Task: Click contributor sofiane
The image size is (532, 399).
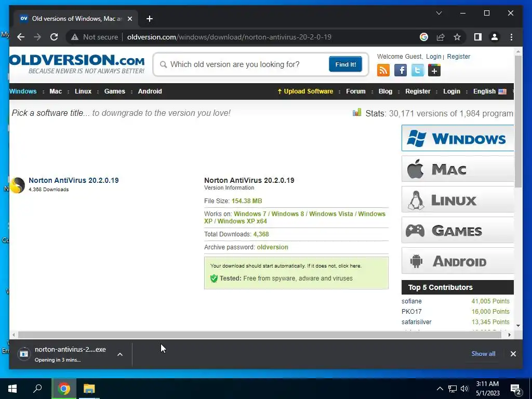Action: [x=411, y=301]
